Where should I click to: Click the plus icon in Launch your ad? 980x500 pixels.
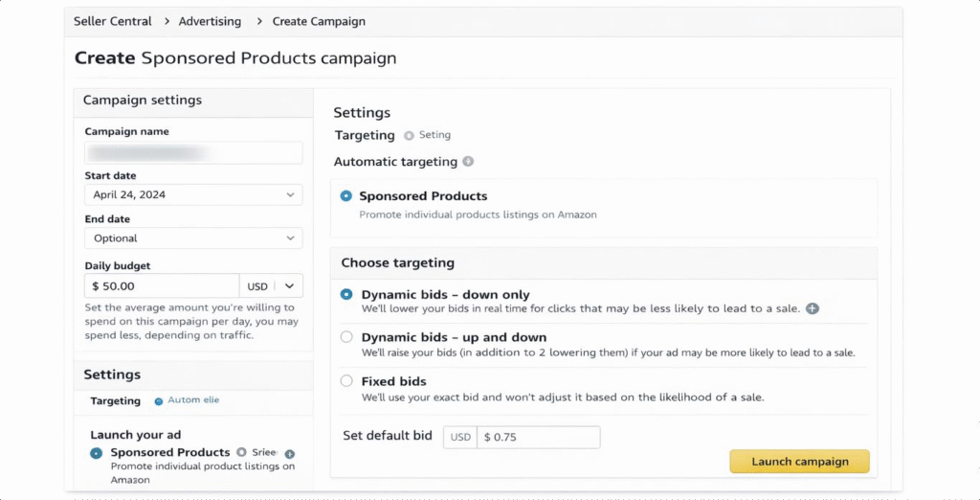click(x=290, y=453)
